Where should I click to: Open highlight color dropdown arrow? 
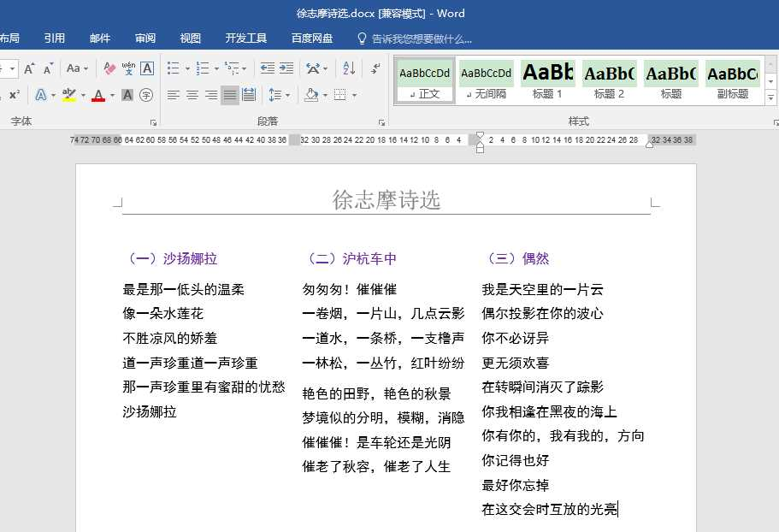(83, 95)
